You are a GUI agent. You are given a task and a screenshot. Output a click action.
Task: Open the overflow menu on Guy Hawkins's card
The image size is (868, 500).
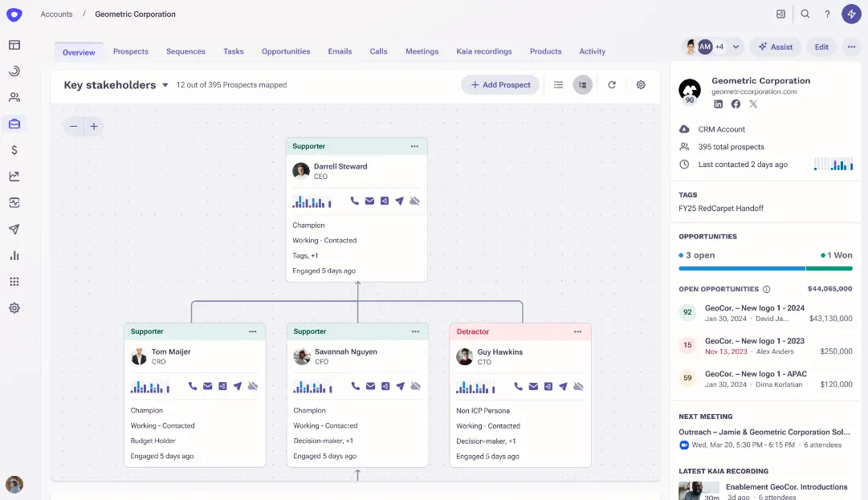(577, 331)
